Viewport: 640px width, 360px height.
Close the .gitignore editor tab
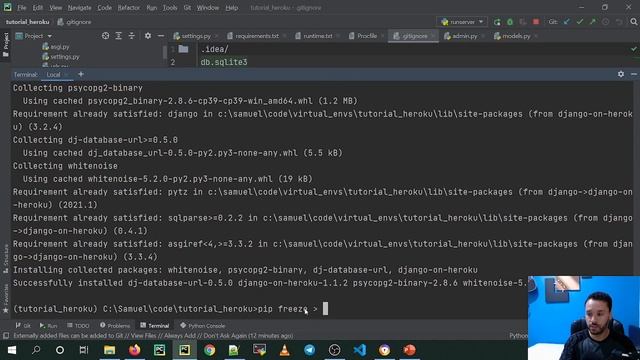[x=433, y=36]
